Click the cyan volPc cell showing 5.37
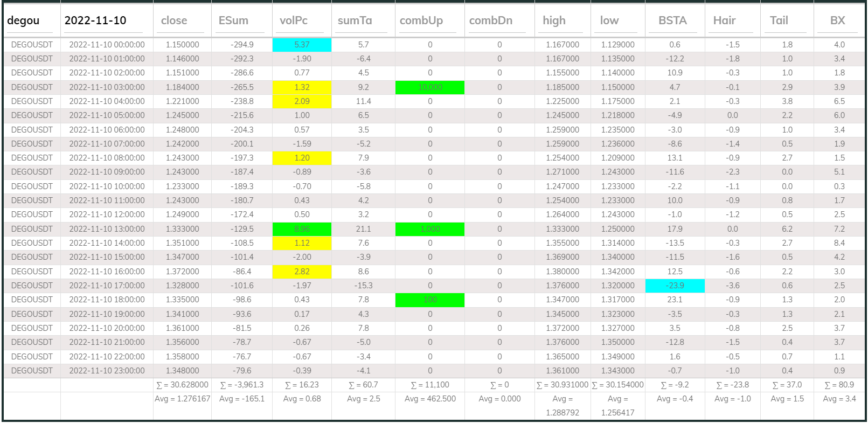 pyautogui.click(x=302, y=45)
